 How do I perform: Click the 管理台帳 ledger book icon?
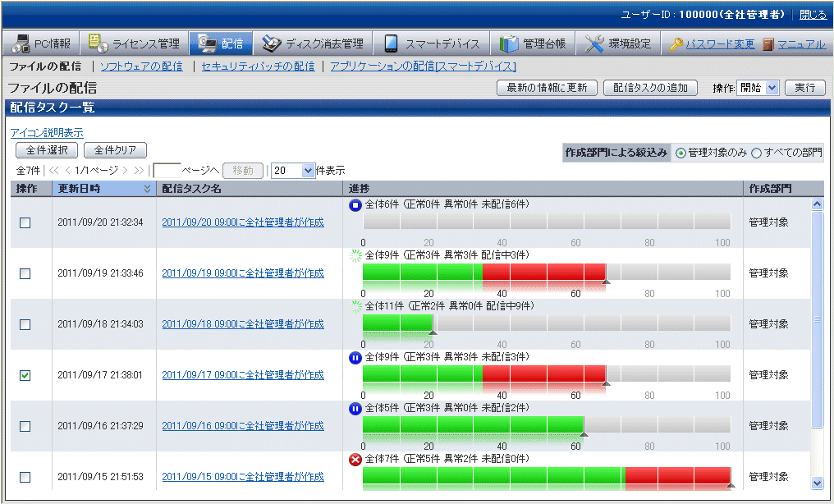[x=509, y=44]
